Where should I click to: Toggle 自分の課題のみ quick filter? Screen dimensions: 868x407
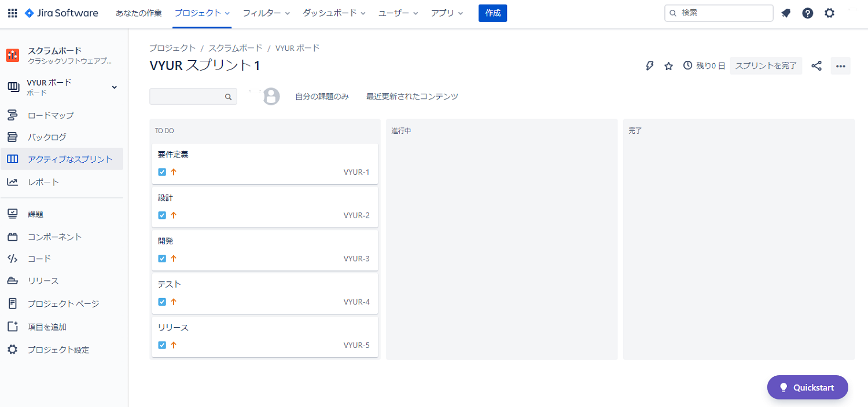[322, 97]
